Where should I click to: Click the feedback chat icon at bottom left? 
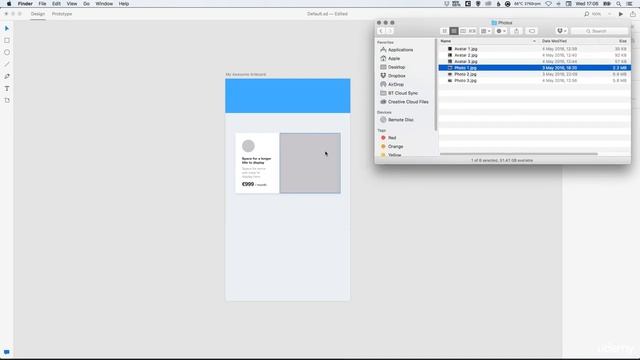pyautogui.click(x=7, y=352)
